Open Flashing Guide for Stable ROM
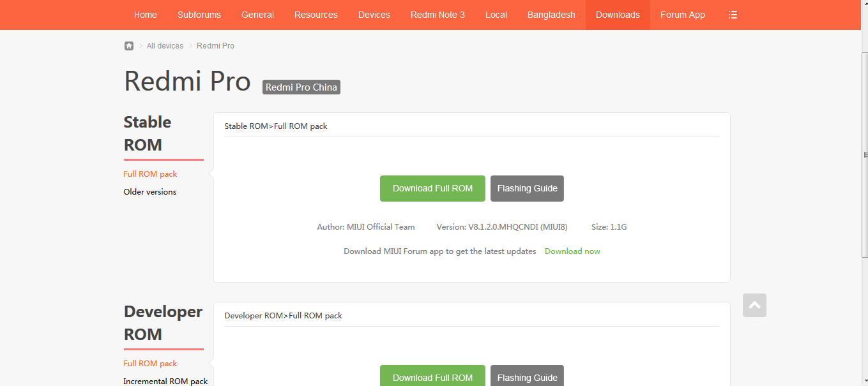868x386 pixels. pyautogui.click(x=527, y=189)
